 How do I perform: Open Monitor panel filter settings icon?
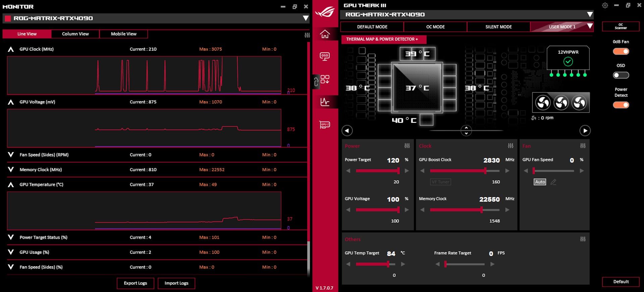click(x=307, y=35)
